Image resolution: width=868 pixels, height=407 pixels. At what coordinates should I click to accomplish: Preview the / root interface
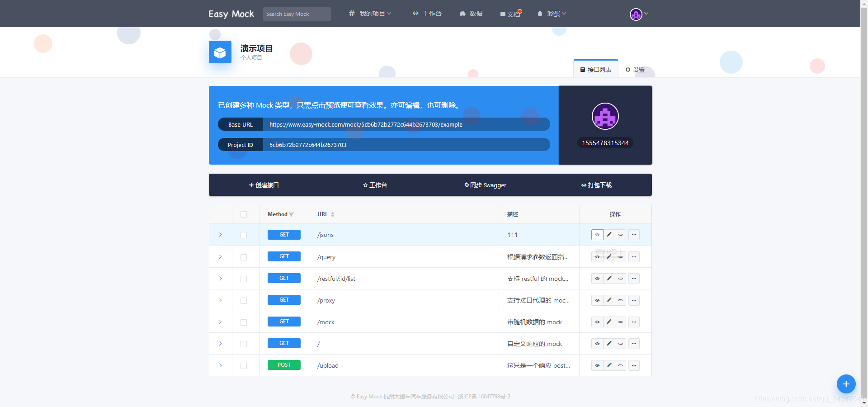pyautogui.click(x=597, y=344)
